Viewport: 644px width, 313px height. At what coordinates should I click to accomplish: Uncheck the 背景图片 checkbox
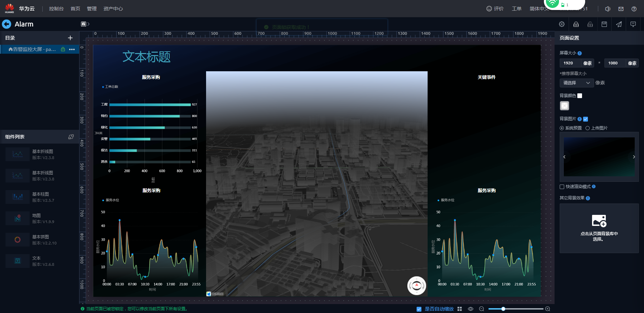point(586,119)
